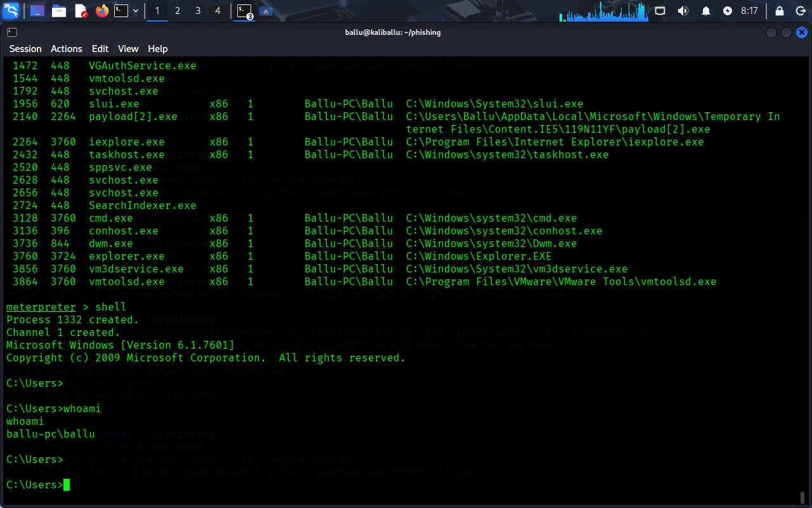Viewport: 812px width, 508px height.
Task: Lock the screen with padlock icon
Action: click(x=780, y=11)
